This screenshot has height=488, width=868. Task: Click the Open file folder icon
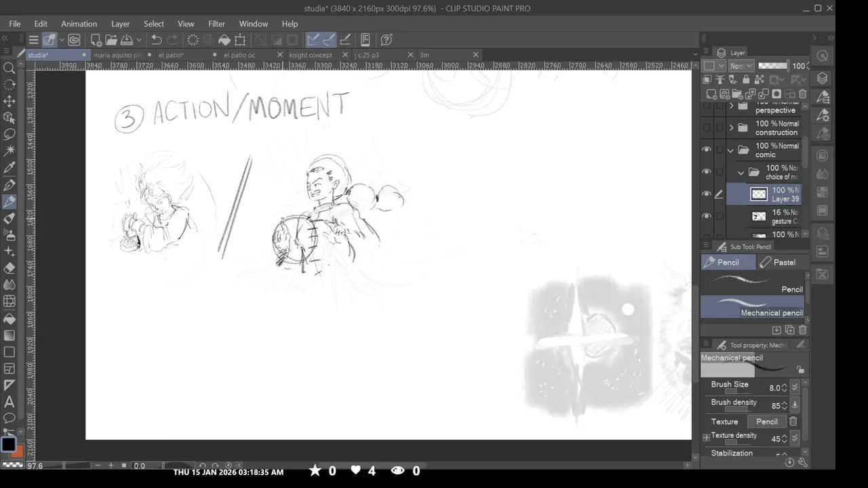tap(111, 40)
